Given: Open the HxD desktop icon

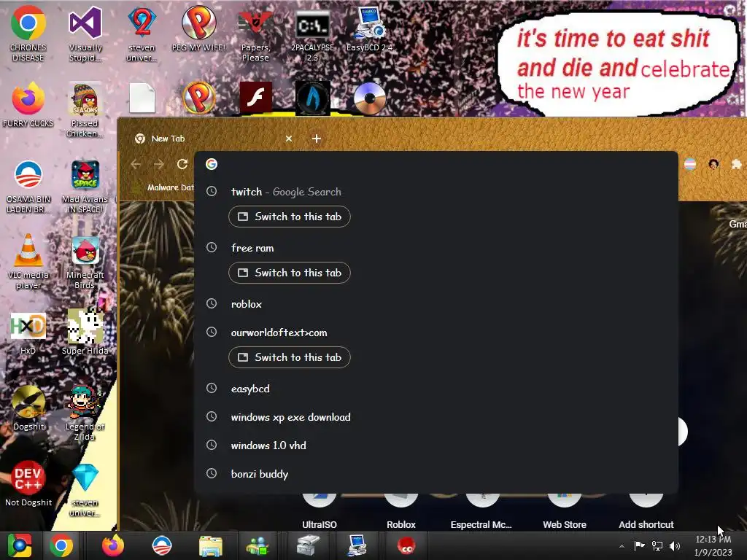Looking at the screenshot, I should point(28,332).
